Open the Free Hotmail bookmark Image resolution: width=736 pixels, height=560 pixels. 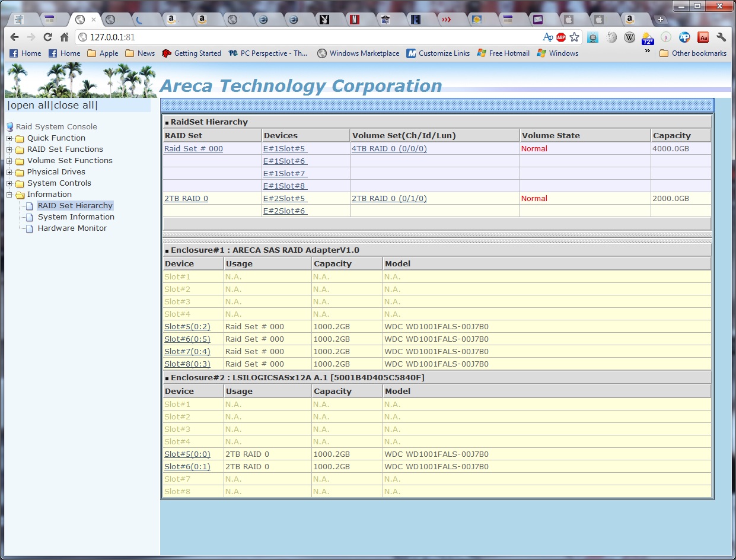pos(504,53)
